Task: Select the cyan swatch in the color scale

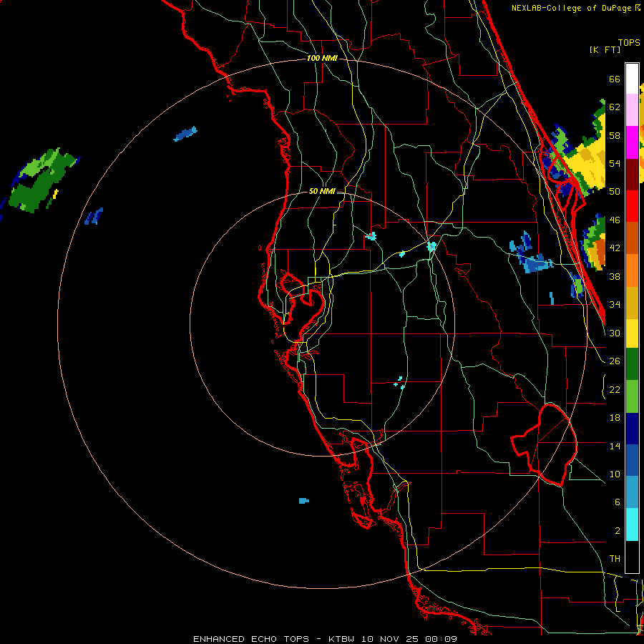Action: [x=632, y=525]
